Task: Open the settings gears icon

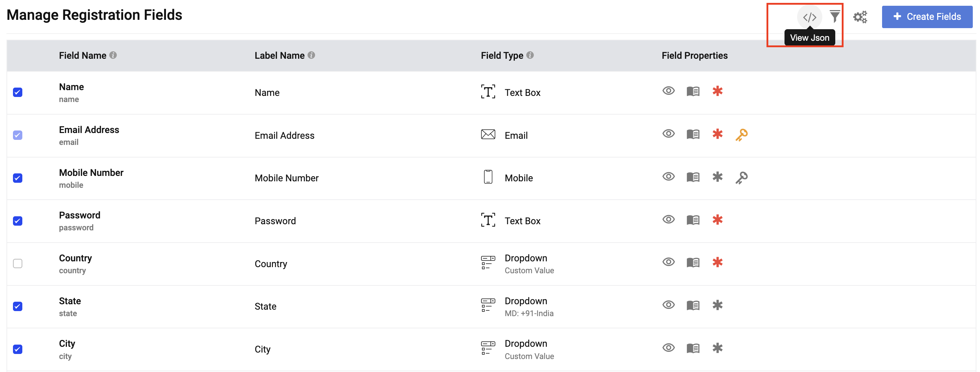Action: click(860, 17)
